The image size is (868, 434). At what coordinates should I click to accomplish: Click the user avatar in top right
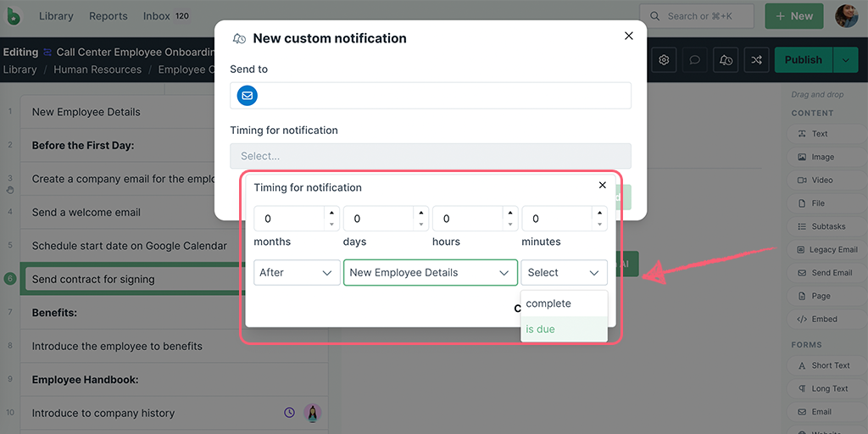(846, 15)
